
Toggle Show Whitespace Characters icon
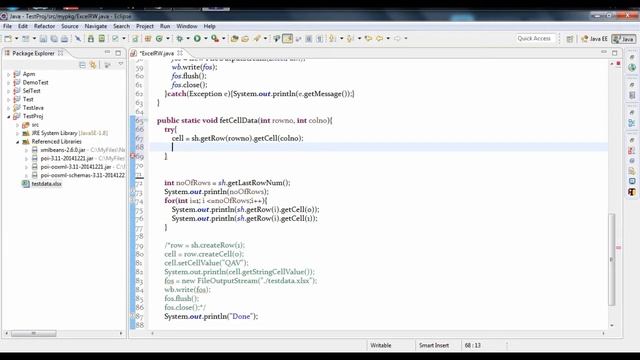click(320, 38)
